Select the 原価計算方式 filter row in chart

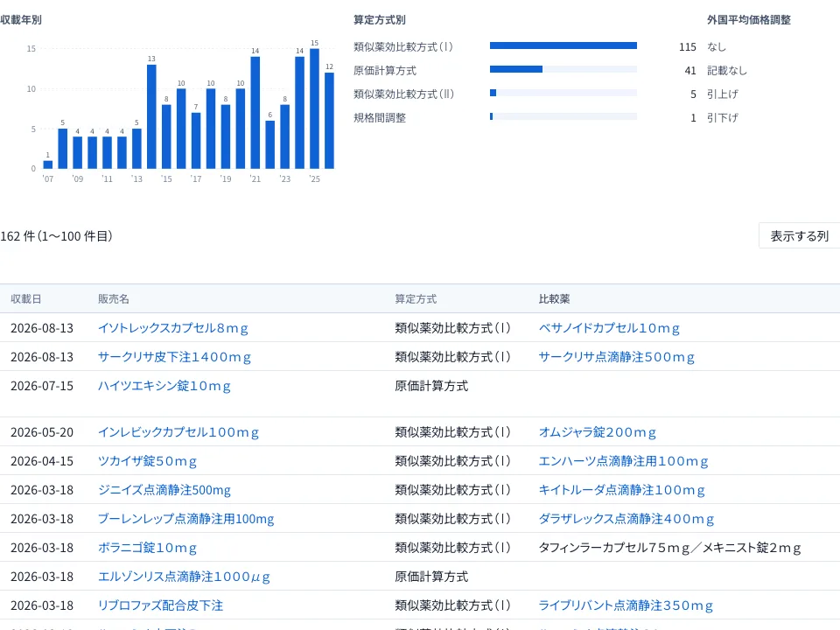(525, 70)
